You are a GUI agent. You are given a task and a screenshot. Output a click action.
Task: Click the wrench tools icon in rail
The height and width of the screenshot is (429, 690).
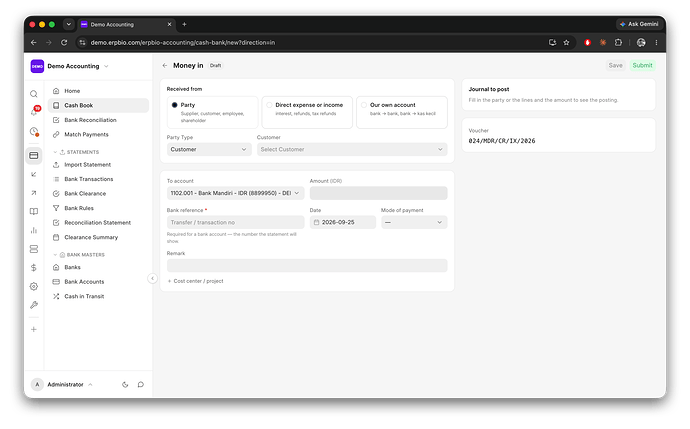(x=33, y=305)
